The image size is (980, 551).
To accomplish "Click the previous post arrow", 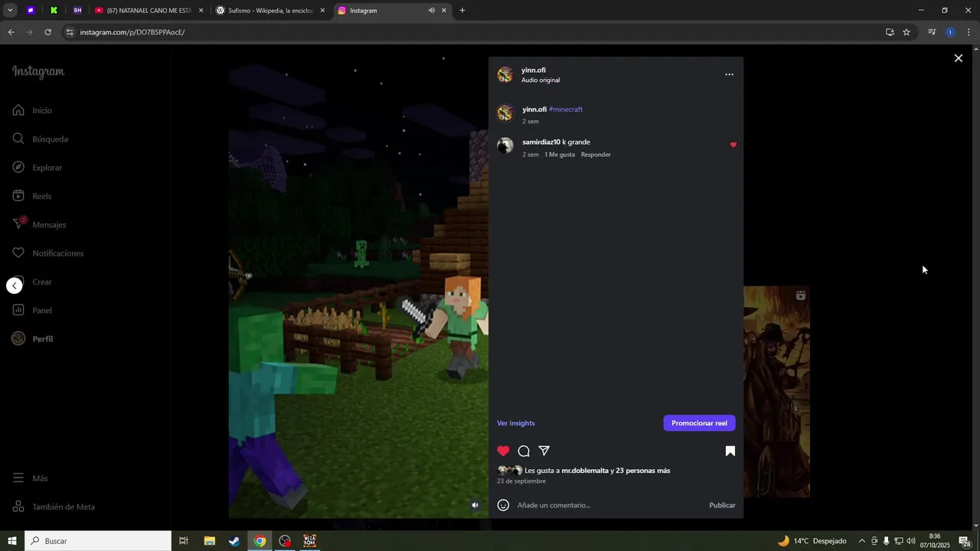I will 15,285.
